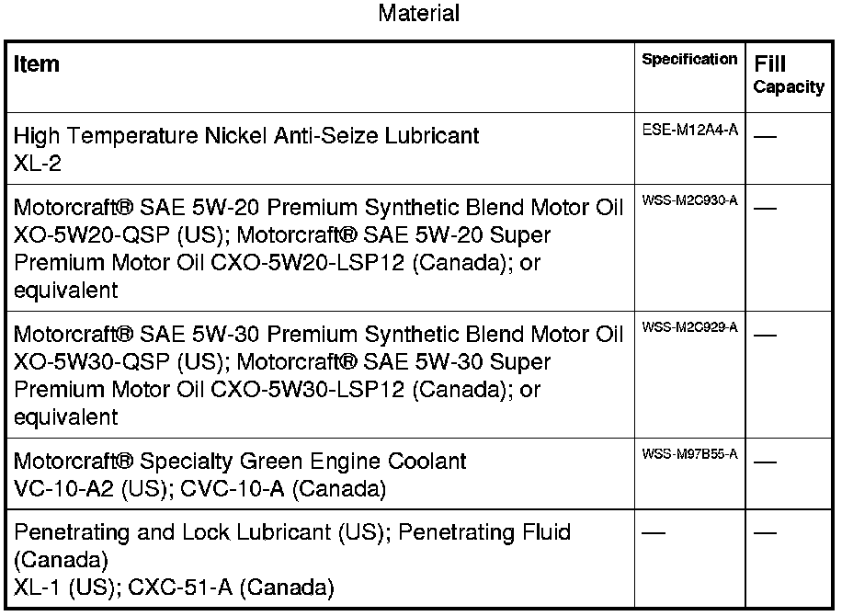The width and height of the screenshot is (853, 616).
Task: Select the Fill Capacity column header
Action: pos(789,74)
